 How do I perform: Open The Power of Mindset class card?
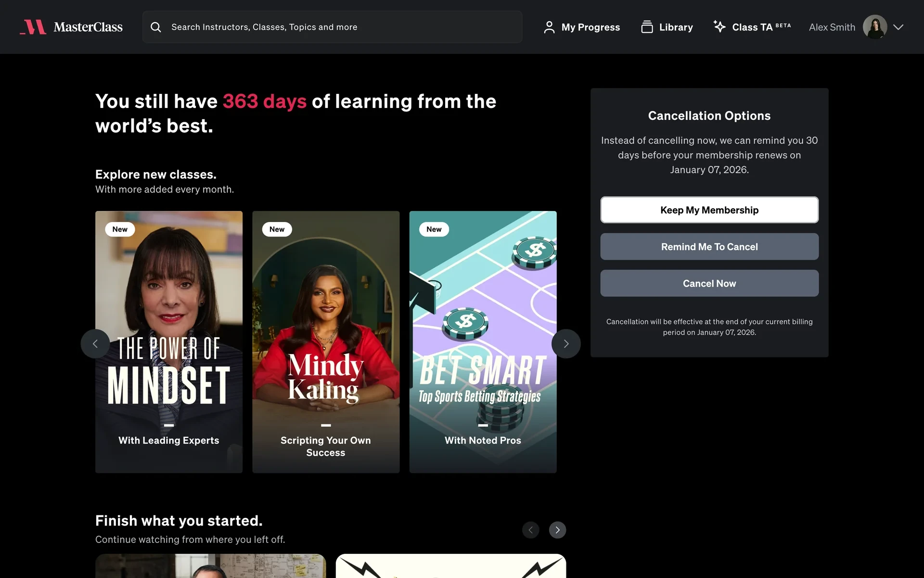tap(169, 342)
